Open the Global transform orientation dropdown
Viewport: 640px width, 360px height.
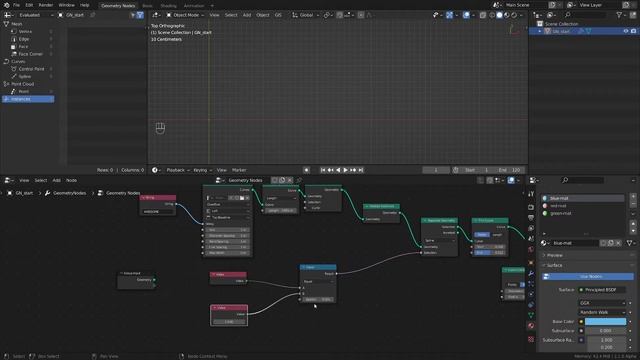pyautogui.click(x=306, y=15)
